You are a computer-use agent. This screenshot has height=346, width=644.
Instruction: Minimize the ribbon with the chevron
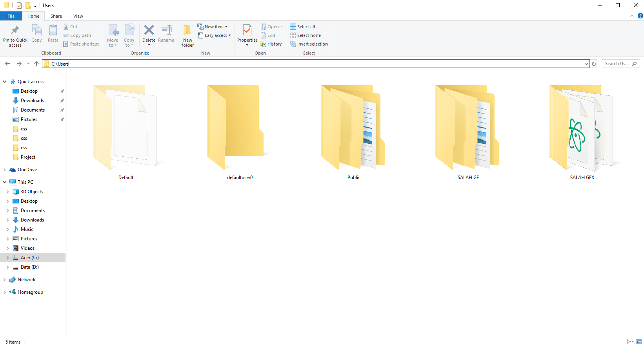click(x=632, y=16)
